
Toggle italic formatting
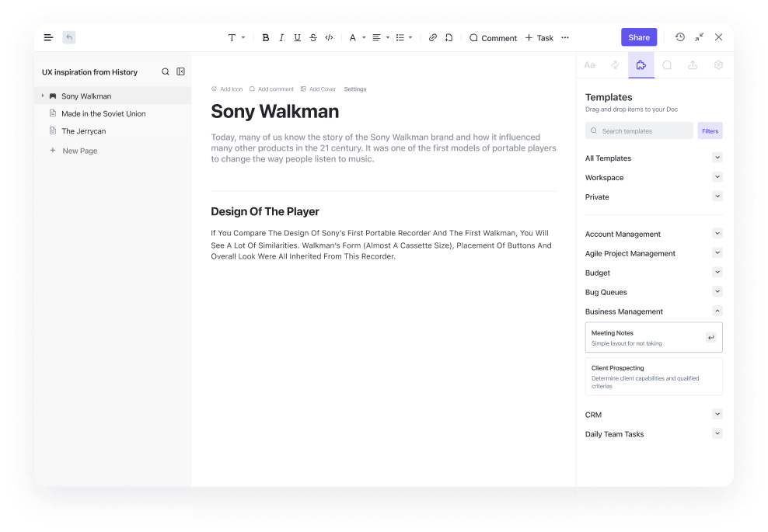coord(281,38)
